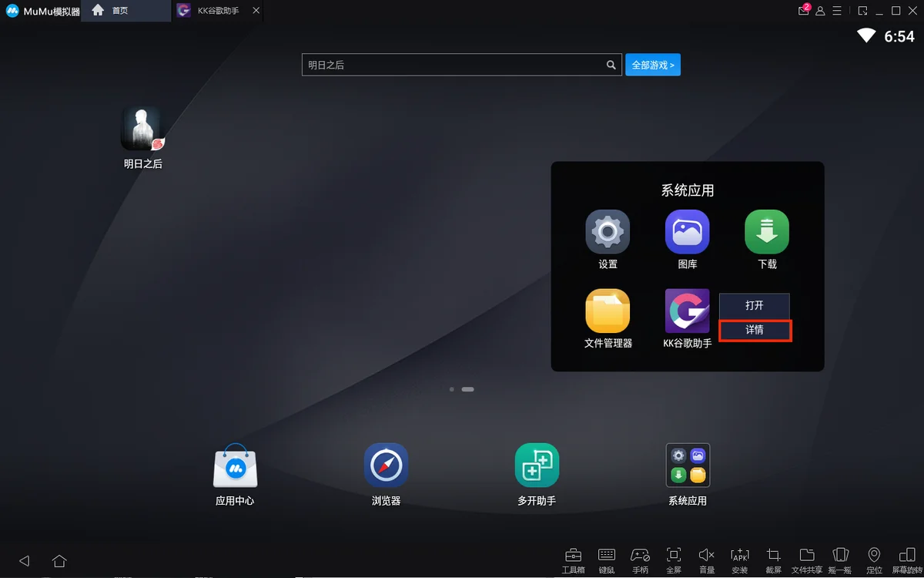Click the shrink-window icon in title bar

coord(863,11)
